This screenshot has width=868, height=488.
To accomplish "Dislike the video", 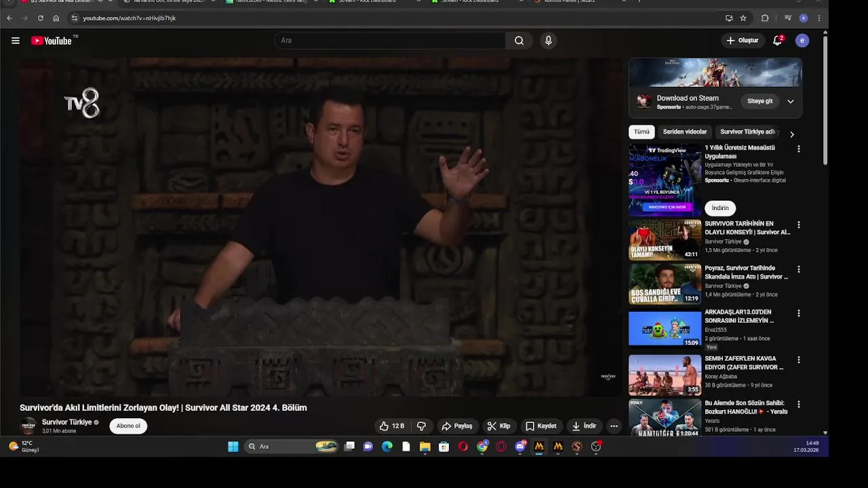I will (x=421, y=426).
